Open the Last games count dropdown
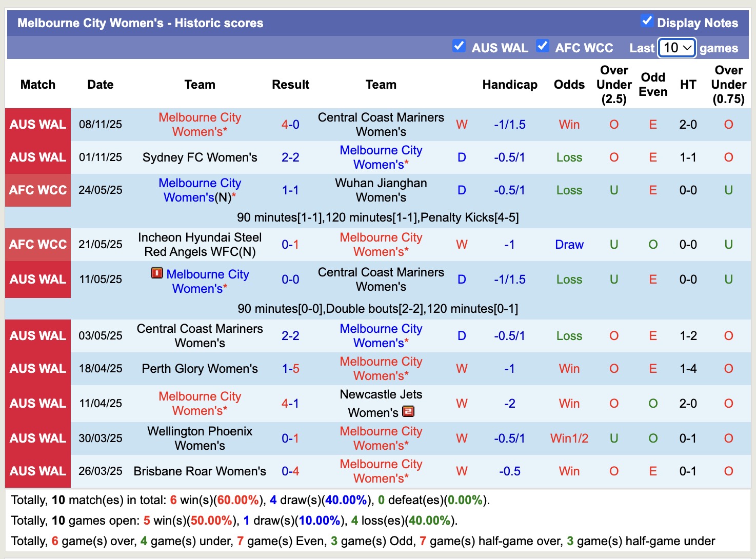Screen dimensions: 756x559 [x=677, y=48]
